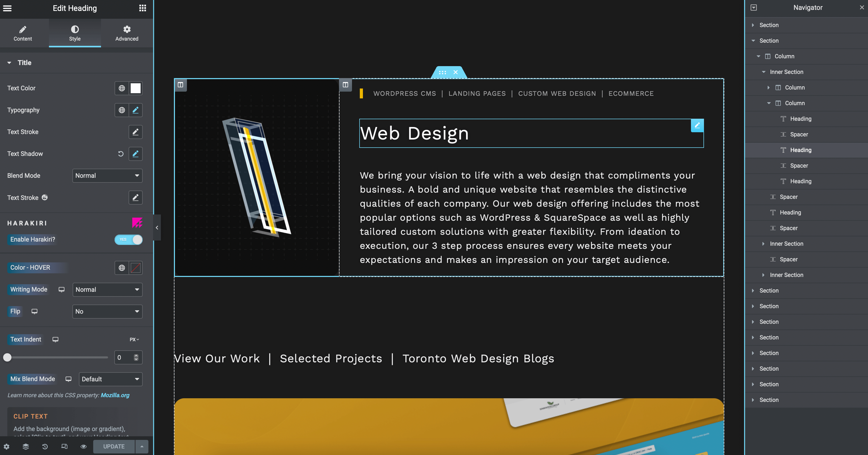Click the Web Design heading edit pencil
This screenshot has width=868, height=455.
697,126
